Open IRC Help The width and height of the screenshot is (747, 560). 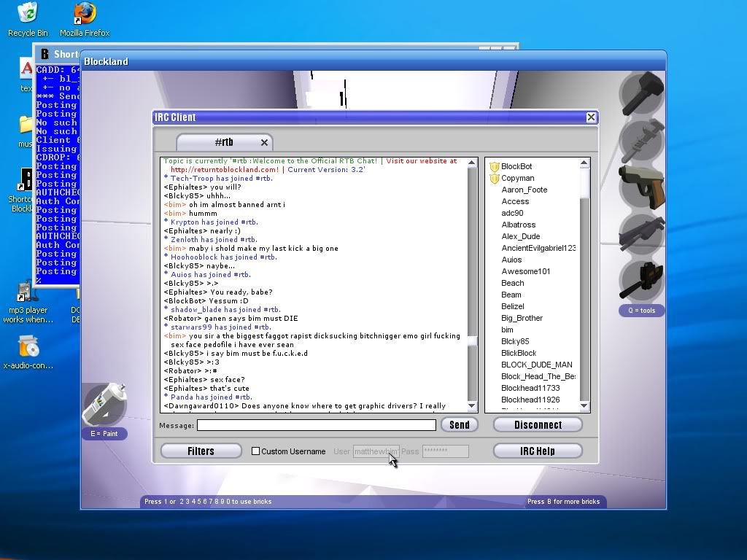[x=538, y=451]
